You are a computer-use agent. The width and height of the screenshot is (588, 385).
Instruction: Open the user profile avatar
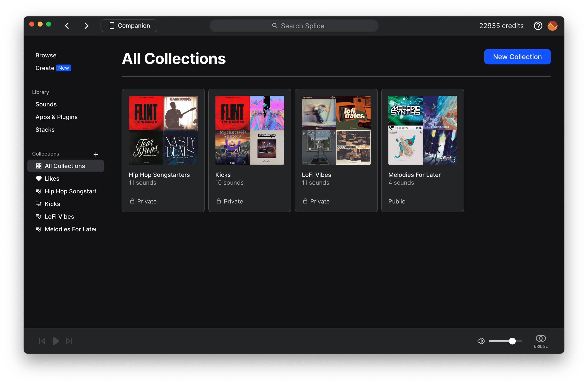coord(552,26)
